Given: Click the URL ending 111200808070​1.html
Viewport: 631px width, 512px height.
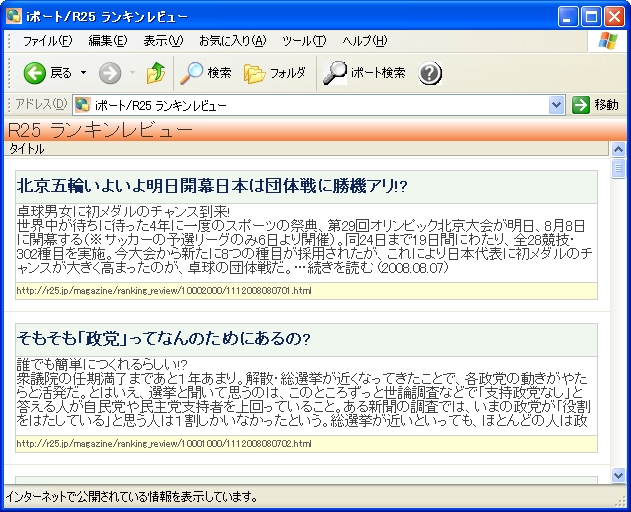Looking at the screenshot, I should [x=164, y=291].
